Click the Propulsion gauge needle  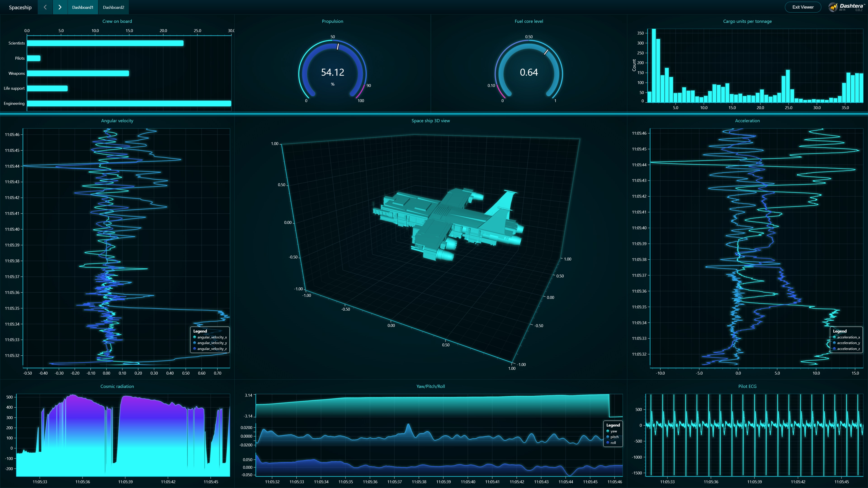pos(338,47)
